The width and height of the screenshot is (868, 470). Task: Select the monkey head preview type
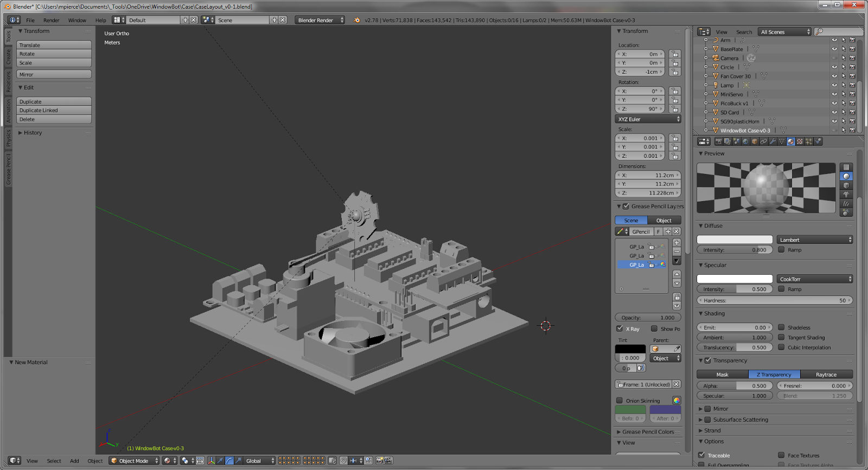pyautogui.click(x=846, y=194)
